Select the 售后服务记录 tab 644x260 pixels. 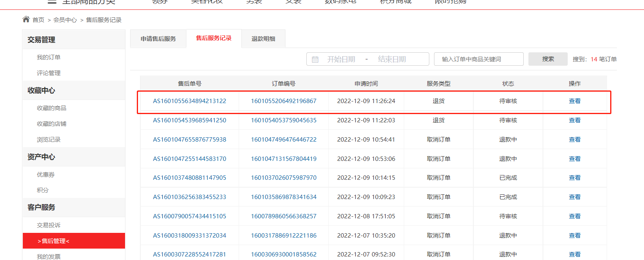pos(214,38)
